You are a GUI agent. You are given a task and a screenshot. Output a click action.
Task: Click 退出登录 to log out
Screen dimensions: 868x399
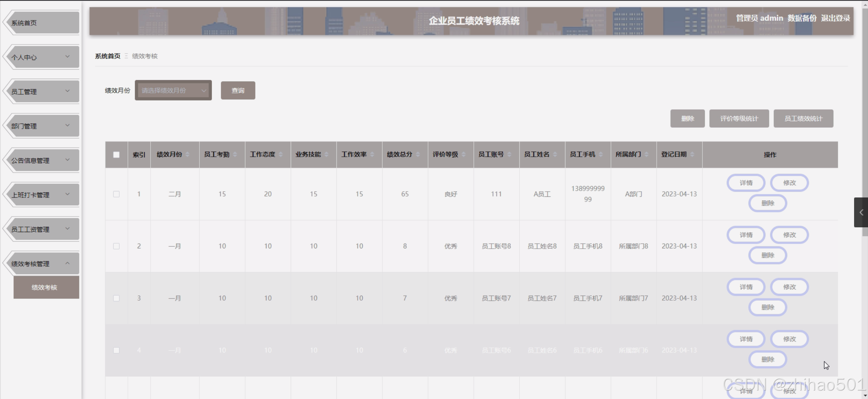coord(835,18)
